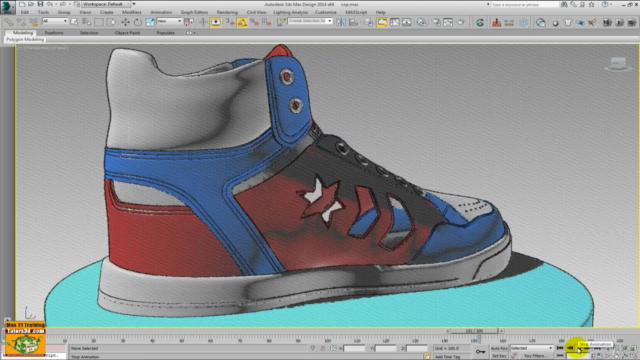The height and width of the screenshot is (360, 640).
Task: Click the Redo arrow in quick access toolbar
Action: [62, 4]
